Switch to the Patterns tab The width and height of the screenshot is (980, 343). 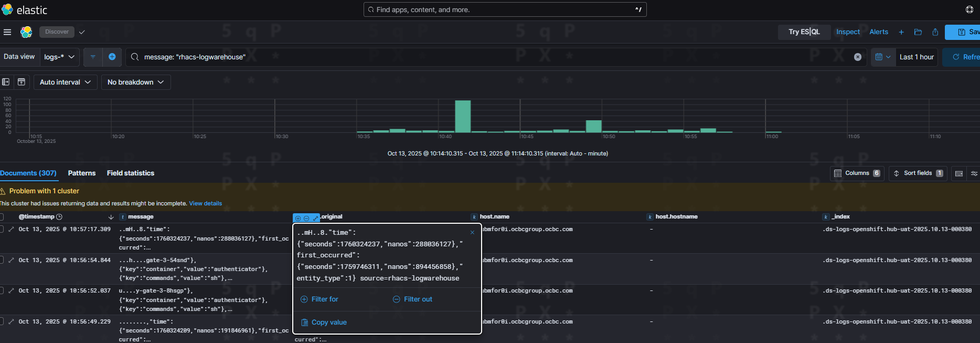[x=82, y=173]
